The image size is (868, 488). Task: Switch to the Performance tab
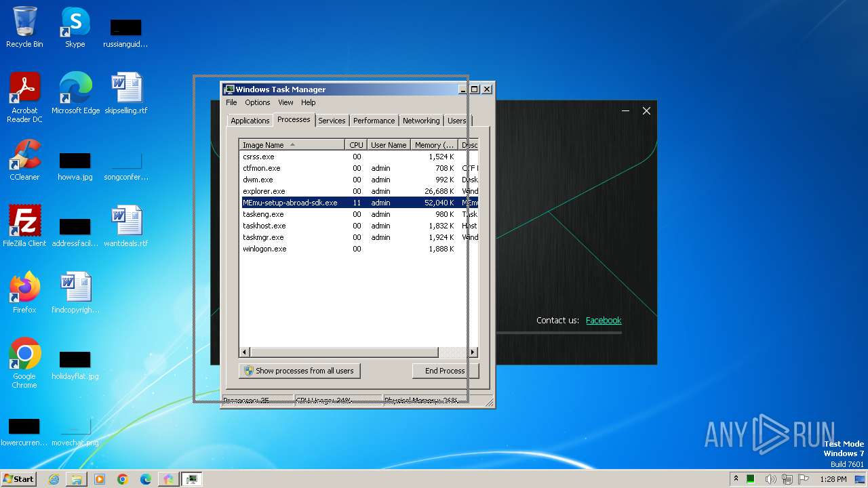[x=374, y=121]
